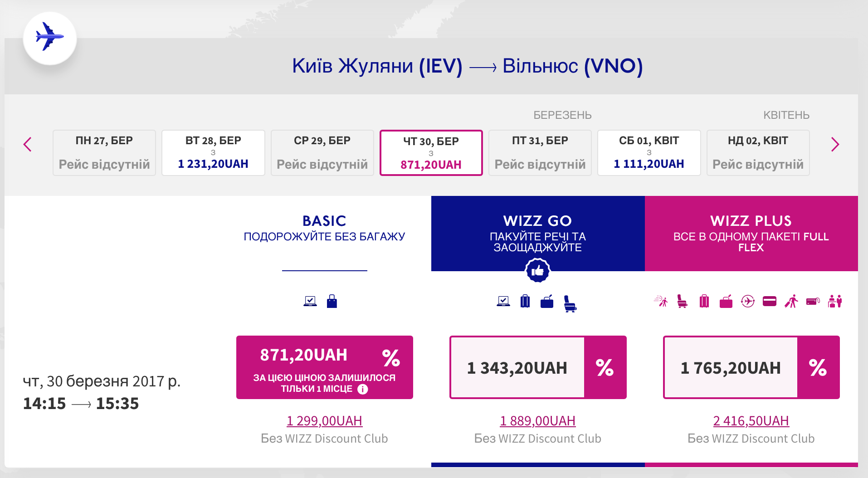Click the WIZZ GO suitcase icon
The image size is (868, 478).
[525, 301]
